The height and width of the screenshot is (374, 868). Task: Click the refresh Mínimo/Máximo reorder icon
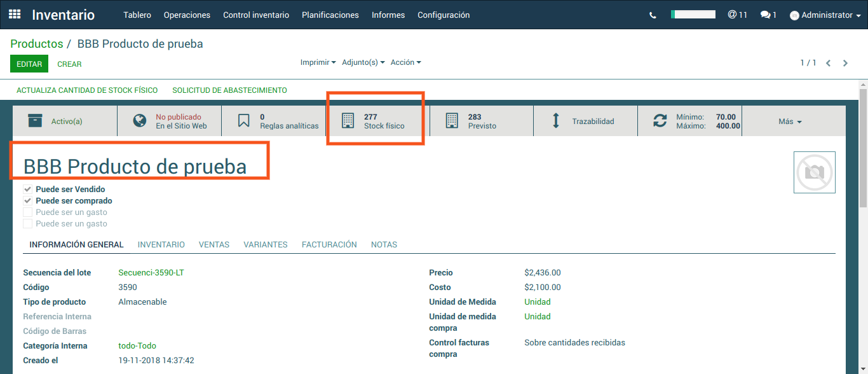pos(660,121)
